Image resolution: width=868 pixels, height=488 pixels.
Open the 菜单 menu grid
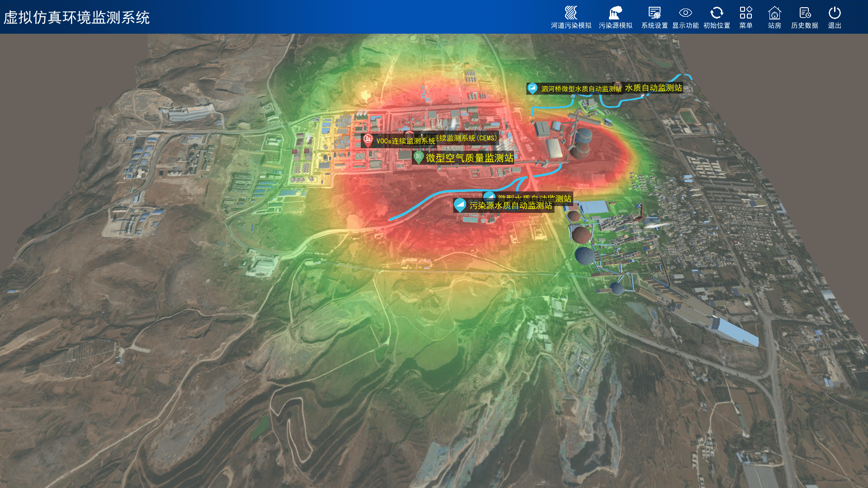coord(745,18)
